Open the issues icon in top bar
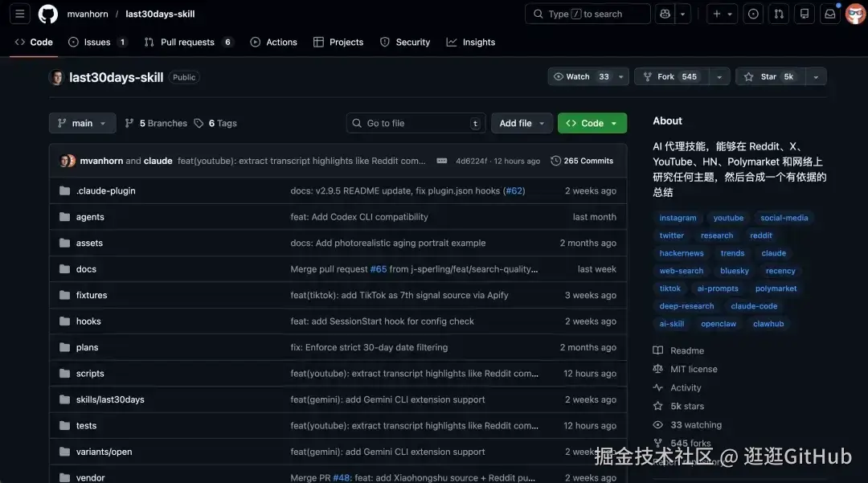Viewport: 868px width, 483px height. point(753,14)
